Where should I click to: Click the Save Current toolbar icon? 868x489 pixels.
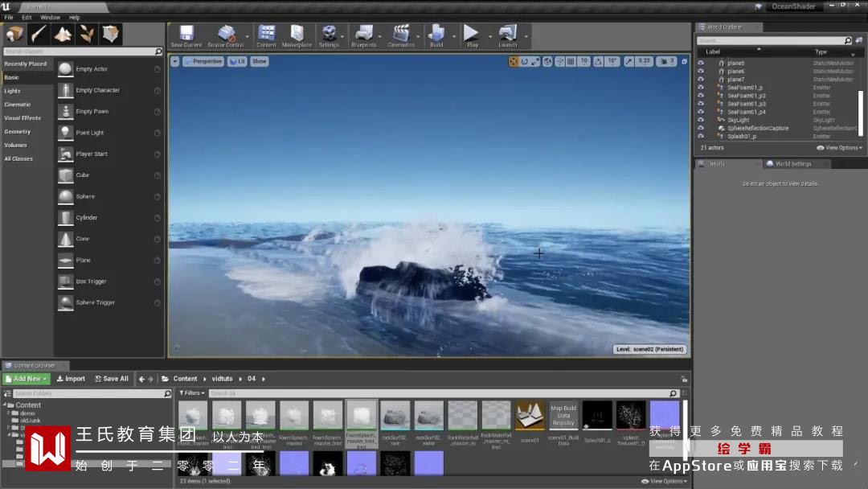(186, 35)
